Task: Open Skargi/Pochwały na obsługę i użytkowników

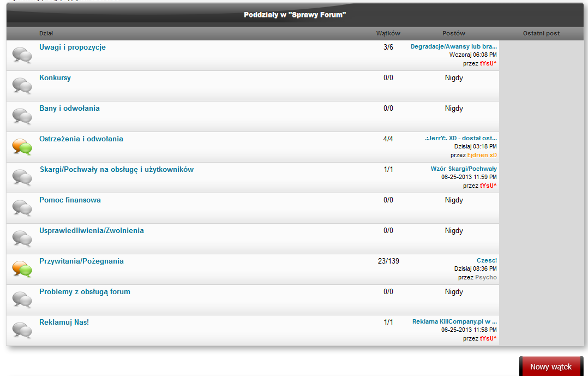Action: pos(117,170)
